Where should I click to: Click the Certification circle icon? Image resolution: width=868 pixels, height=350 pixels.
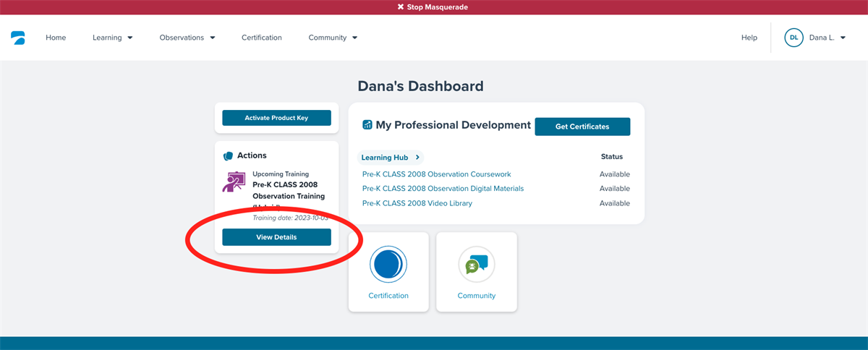pos(388,264)
